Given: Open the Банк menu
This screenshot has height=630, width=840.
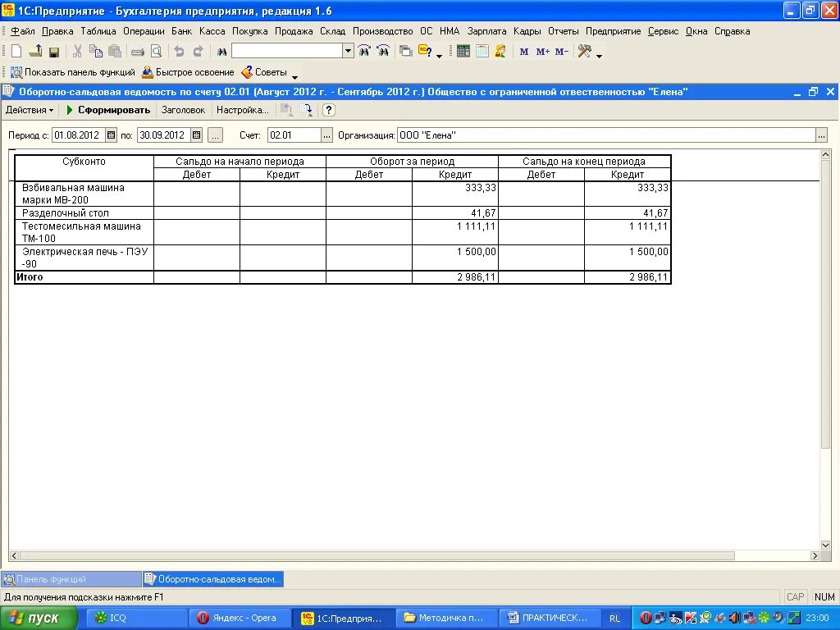Looking at the screenshot, I should point(181,31).
